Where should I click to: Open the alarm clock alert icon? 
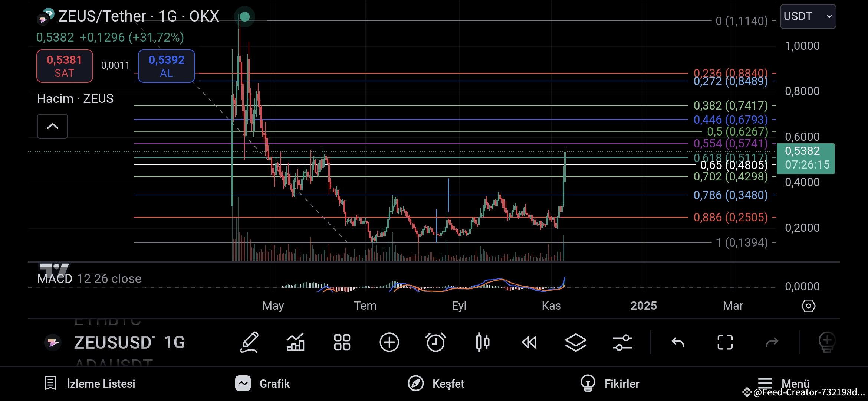coord(435,342)
